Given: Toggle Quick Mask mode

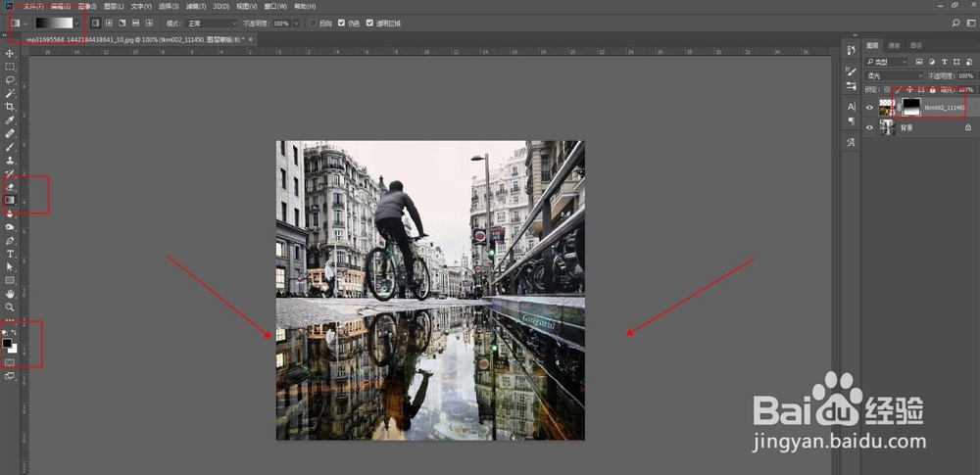Looking at the screenshot, I should (10, 361).
